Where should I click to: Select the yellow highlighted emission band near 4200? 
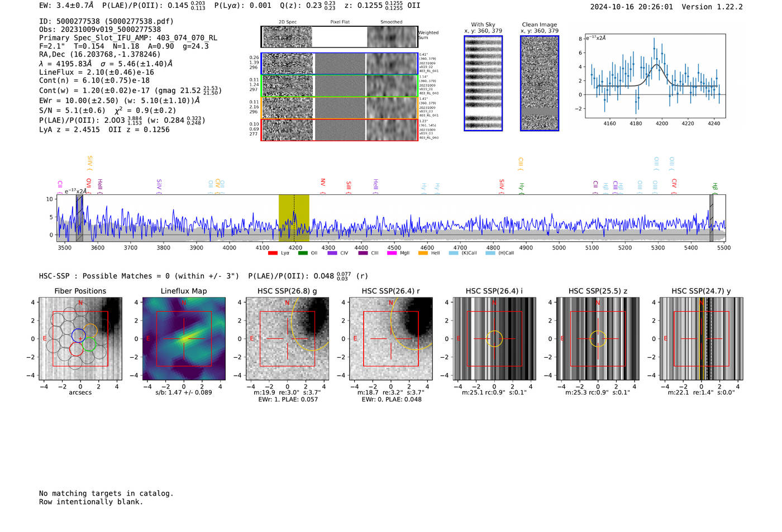pos(294,218)
